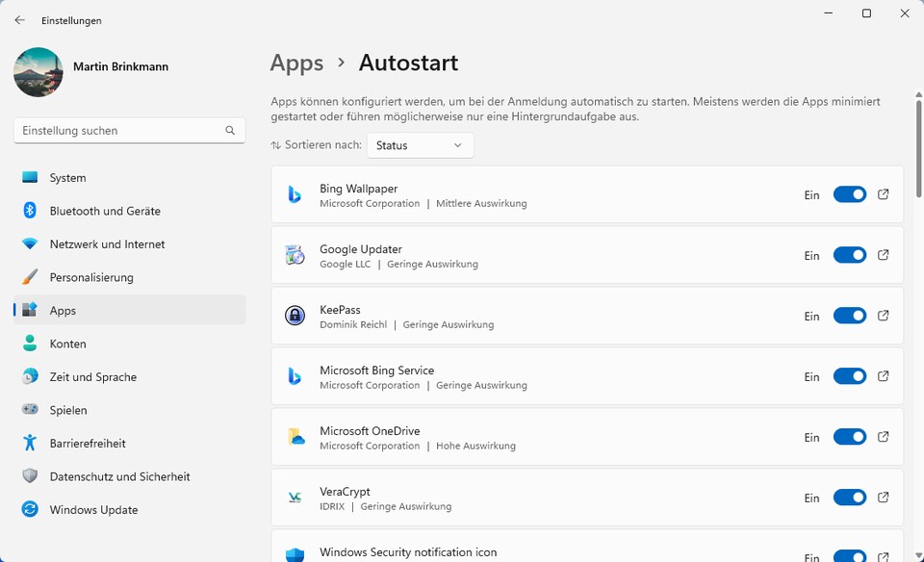The image size is (924, 562).
Task: Go back via the Apps breadcrumb link
Action: (295, 63)
